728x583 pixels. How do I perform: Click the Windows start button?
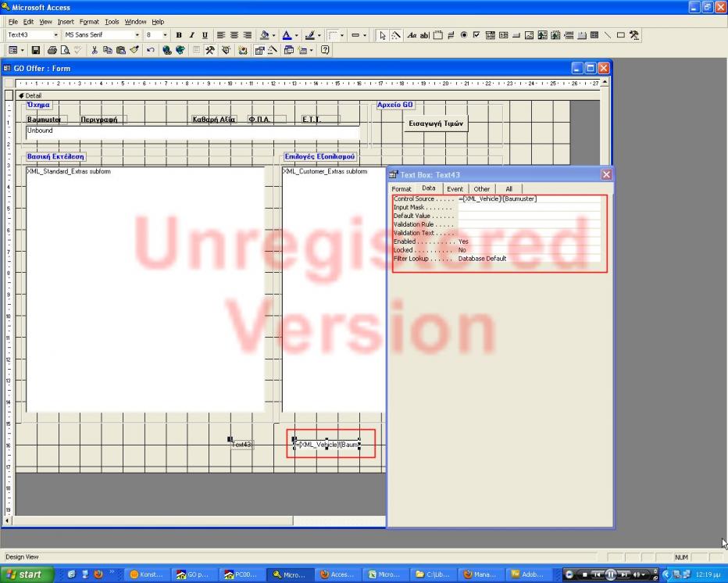tap(27, 574)
